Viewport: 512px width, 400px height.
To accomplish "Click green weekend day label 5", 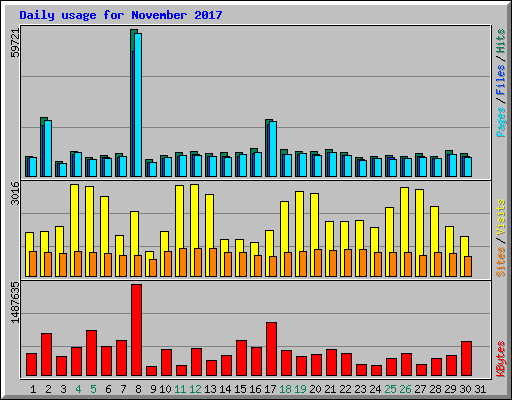I will click(x=93, y=389).
